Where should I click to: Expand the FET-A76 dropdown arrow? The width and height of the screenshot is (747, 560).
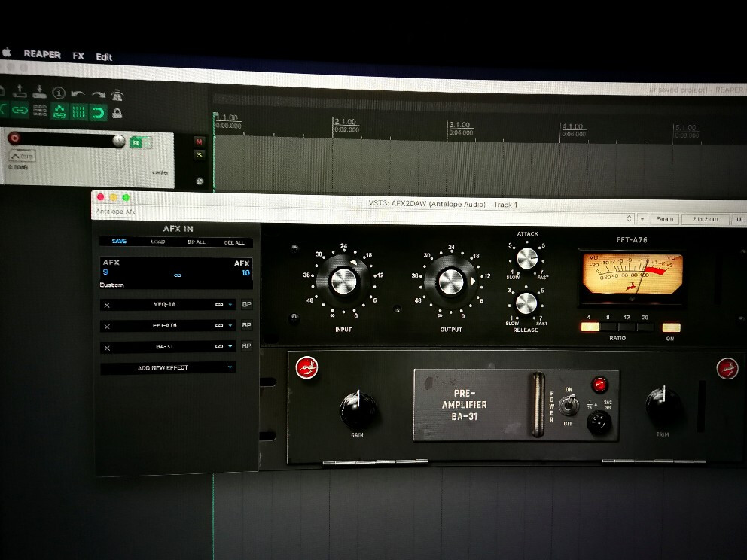coord(230,326)
